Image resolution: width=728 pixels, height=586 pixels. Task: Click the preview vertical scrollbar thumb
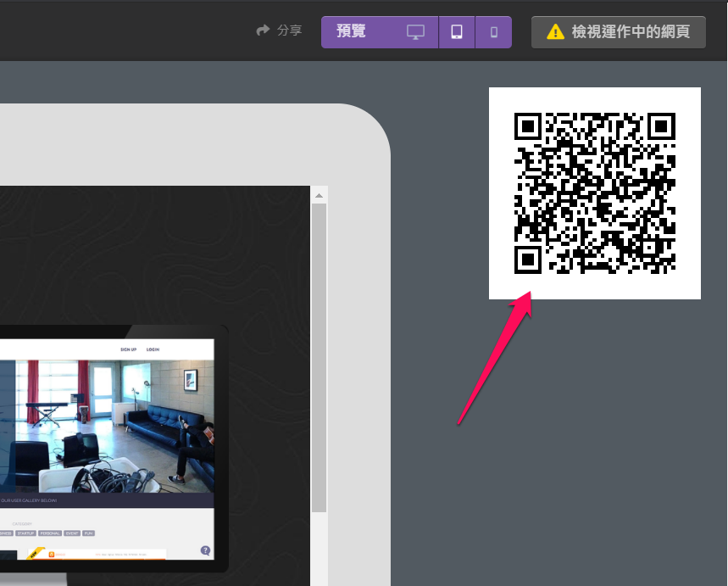tap(319, 358)
